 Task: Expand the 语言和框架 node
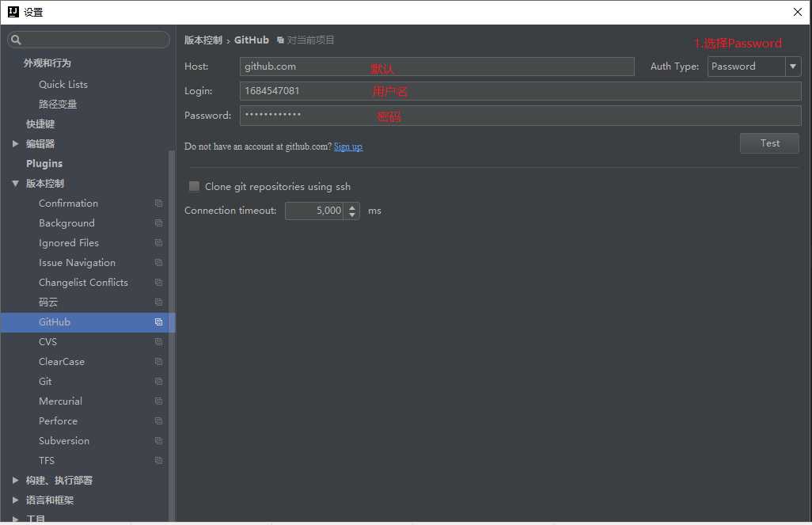pyautogui.click(x=16, y=500)
